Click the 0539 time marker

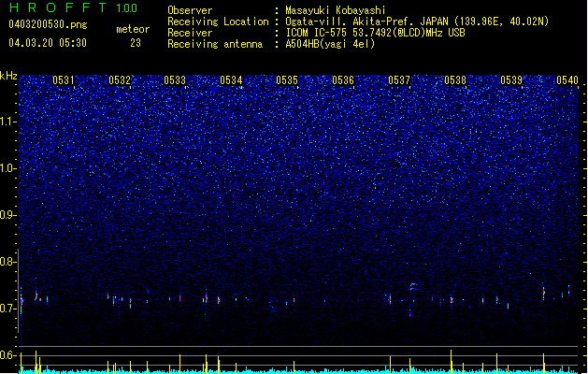coord(511,80)
